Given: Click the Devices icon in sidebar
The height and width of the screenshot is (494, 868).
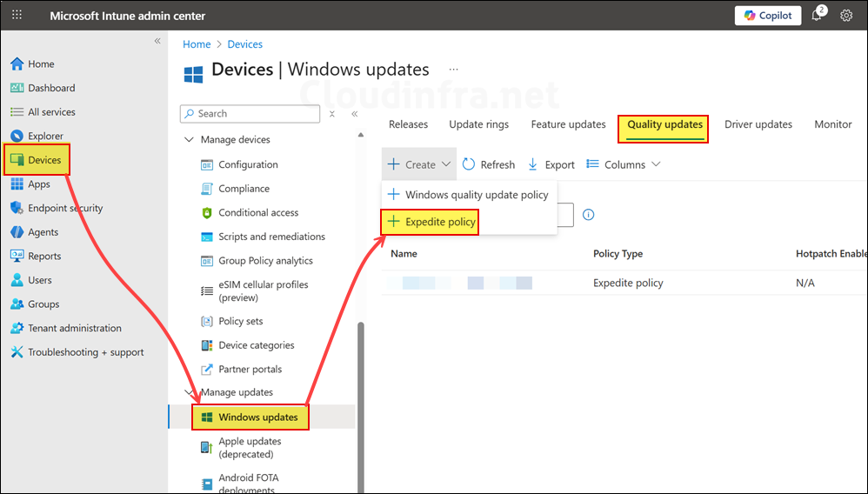Looking at the screenshot, I should click(17, 160).
